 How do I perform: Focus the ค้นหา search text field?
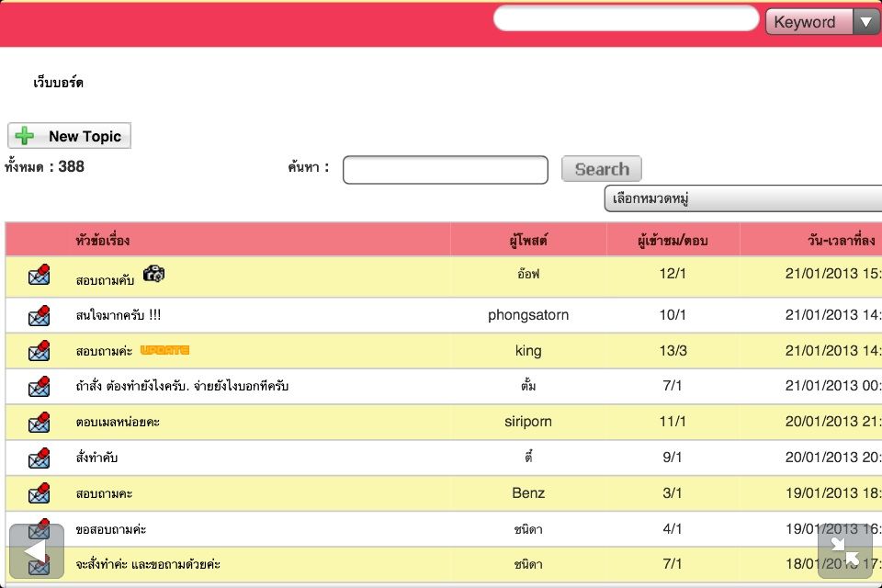(445, 170)
